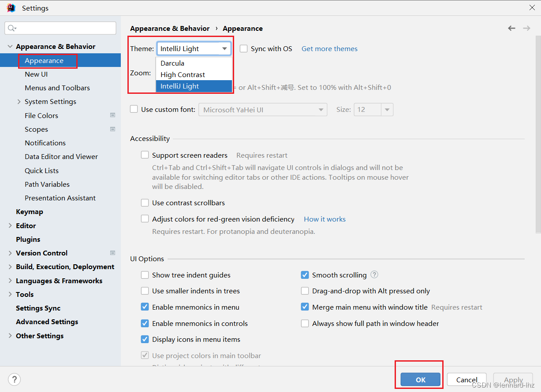Enable Sync with OS checkbox
The height and width of the screenshot is (392, 541).
243,48
